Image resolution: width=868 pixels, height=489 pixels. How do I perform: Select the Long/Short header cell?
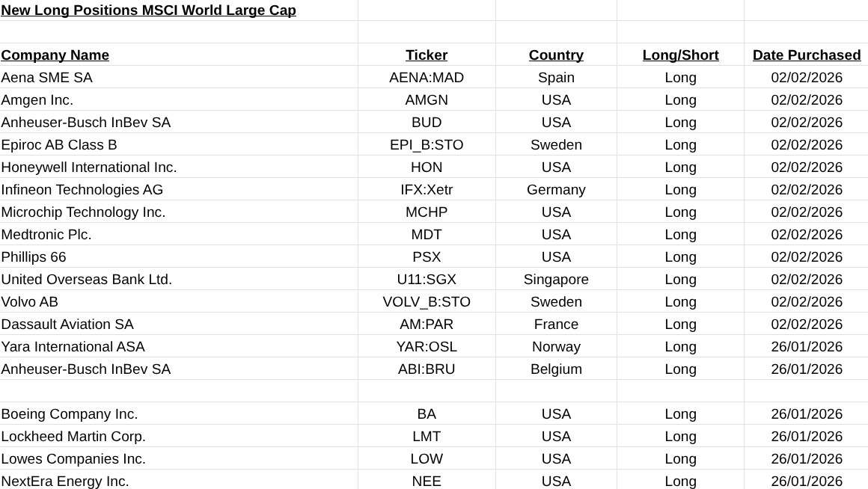coord(680,55)
